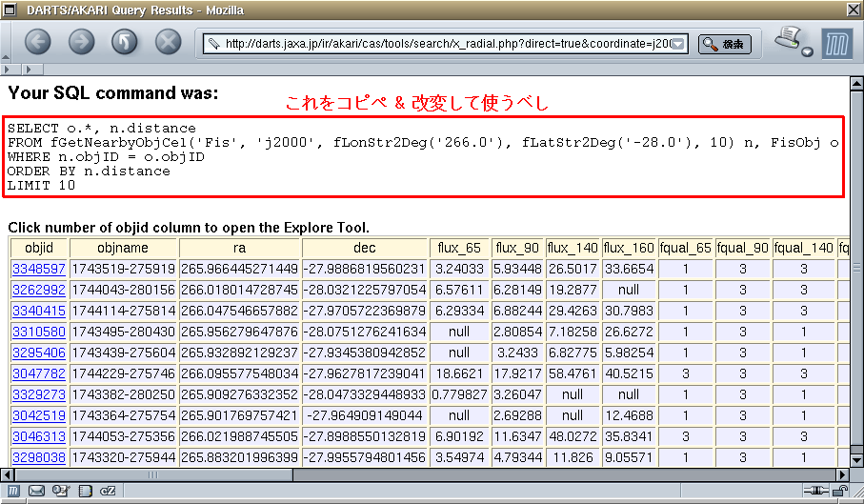The height and width of the screenshot is (504, 864).
Task: Open the objid link 3340415
Action: pyautogui.click(x=38, y=311)
